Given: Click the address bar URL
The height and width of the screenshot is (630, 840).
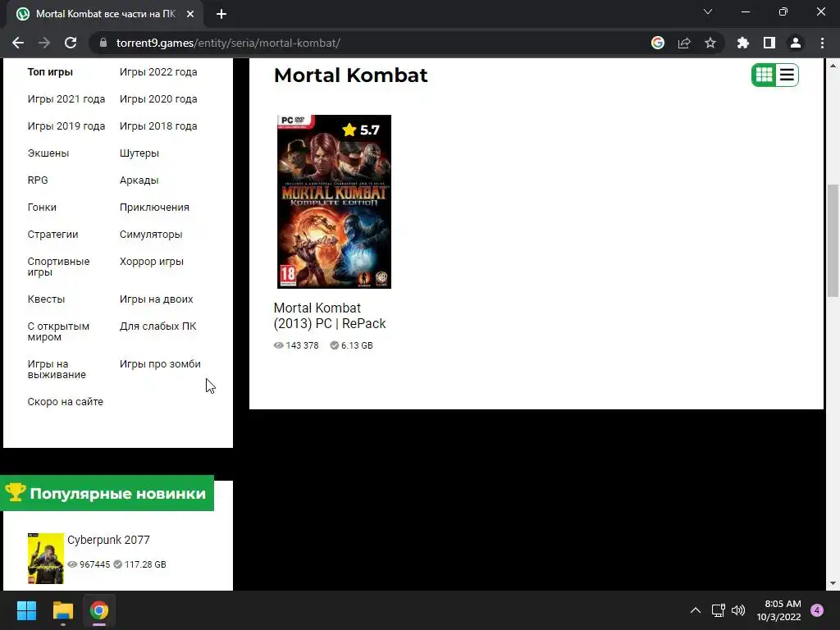Looking at the screenshot, I should click(x=228, y=43).
